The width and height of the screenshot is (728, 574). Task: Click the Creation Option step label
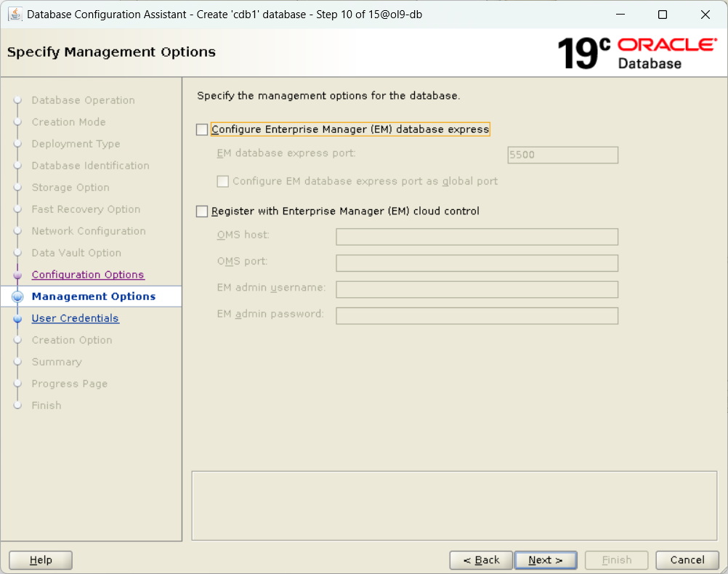tap(72, 340)
